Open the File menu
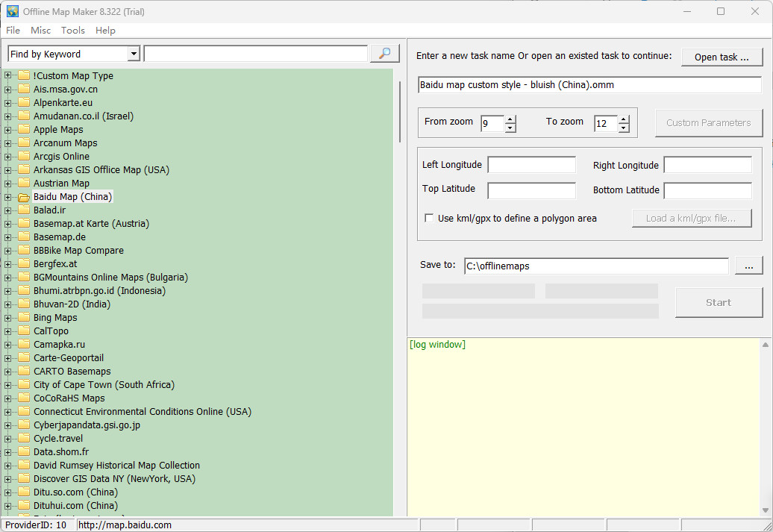Viewport: 773px width, 532px height. coord(13,30)
